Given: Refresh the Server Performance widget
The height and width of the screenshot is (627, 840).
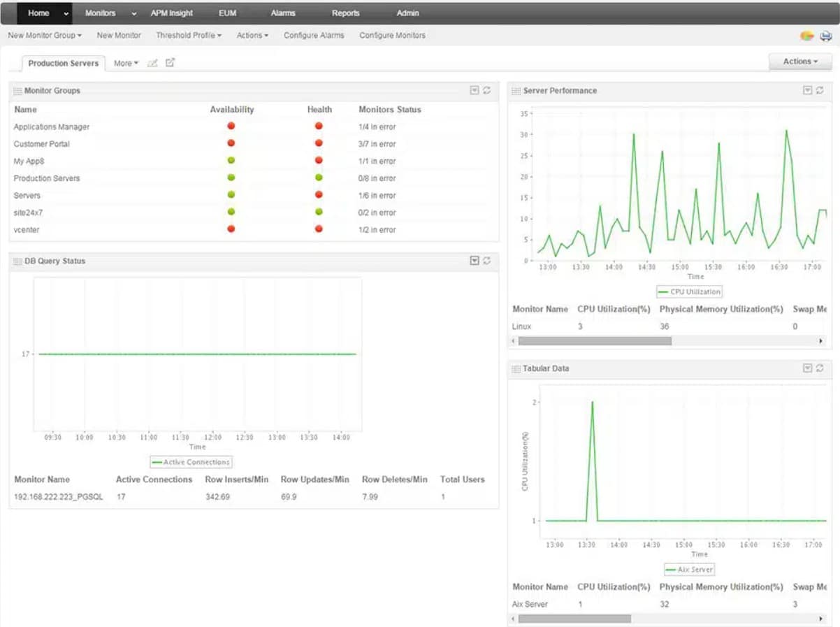Looking at the screenshot, I should point(820,90).
